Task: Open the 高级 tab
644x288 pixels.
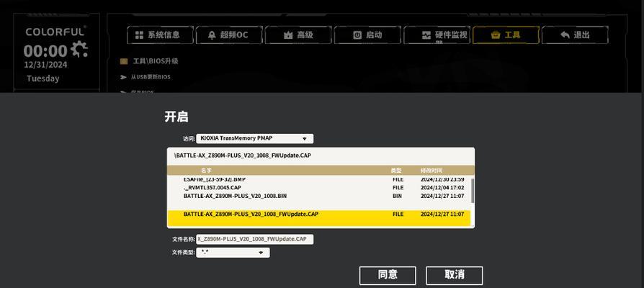Action: (298, 35)
